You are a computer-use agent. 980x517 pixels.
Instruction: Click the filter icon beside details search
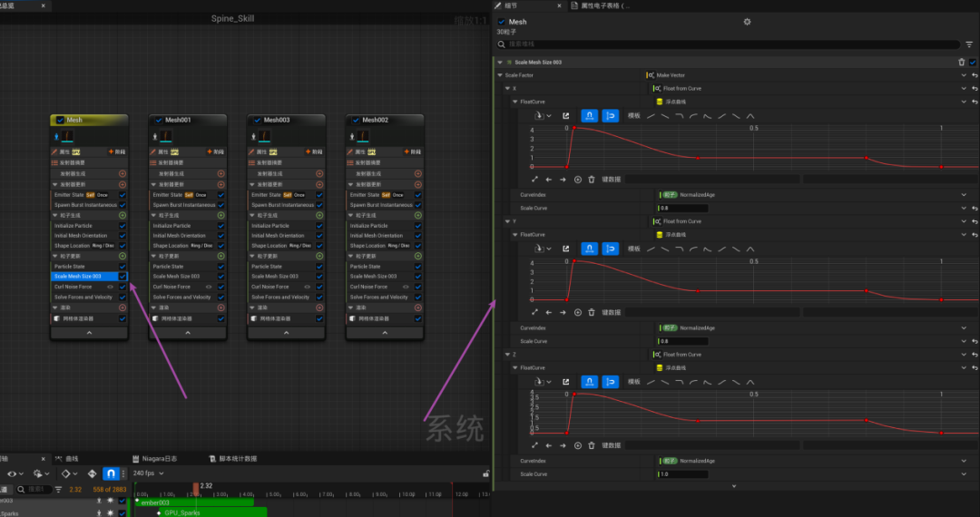click(969, 44)
